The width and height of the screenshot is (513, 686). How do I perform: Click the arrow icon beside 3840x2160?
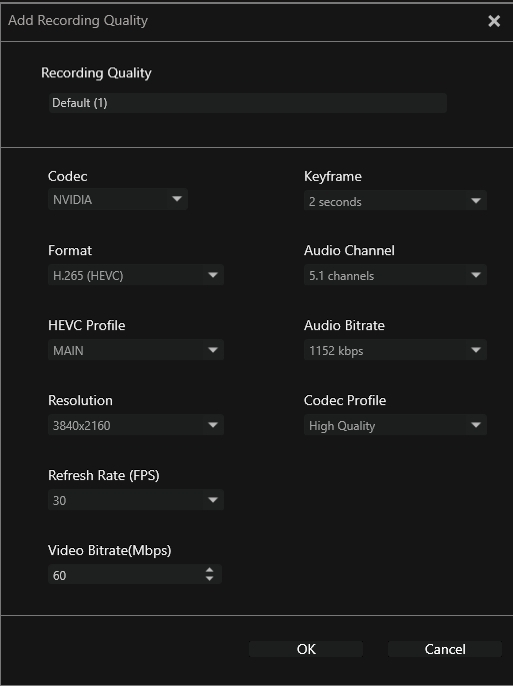tap(213, 425)
